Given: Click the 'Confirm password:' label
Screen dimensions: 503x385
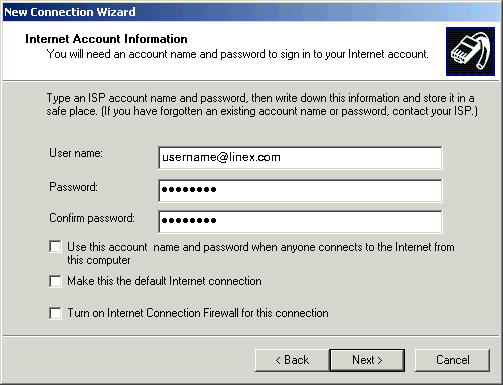Looking at the screenshot, I should tap(92, 218).
